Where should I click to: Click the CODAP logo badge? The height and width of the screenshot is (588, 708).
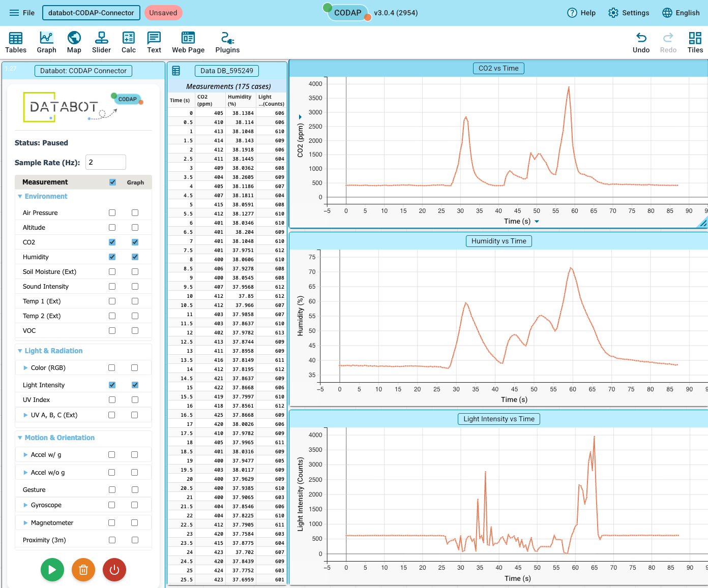pyautogui.click(x=348, y=13)
